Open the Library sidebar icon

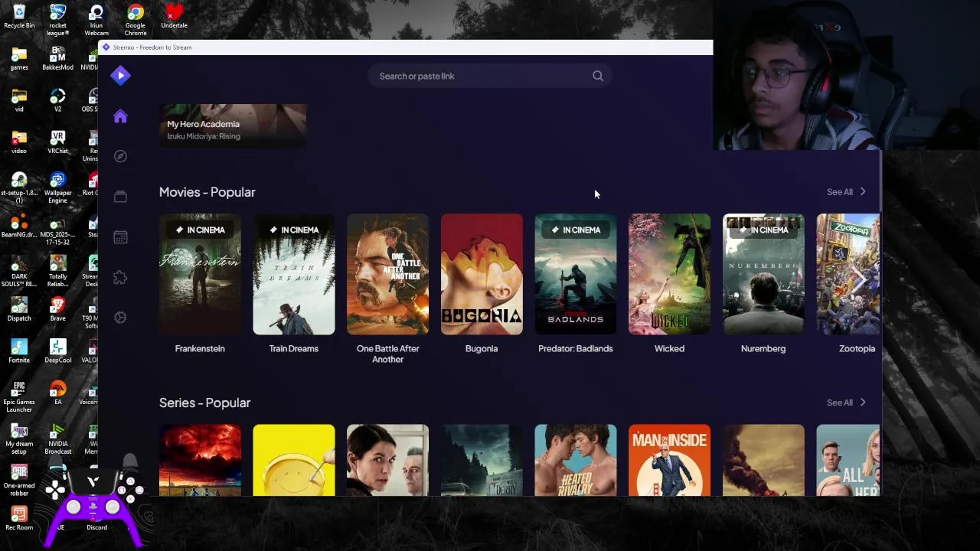click(120, 197)
